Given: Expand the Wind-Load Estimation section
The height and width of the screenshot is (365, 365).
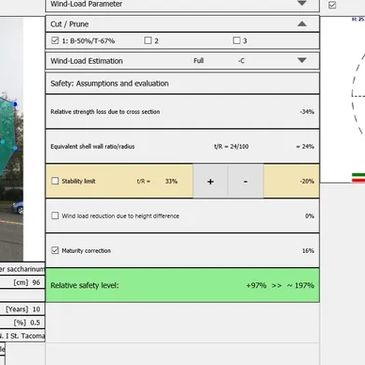Looking at the screenshot, I should (302, 61).
